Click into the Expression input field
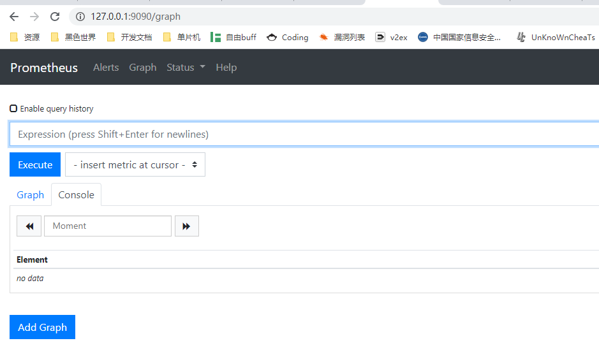Viewport: 599px width, 364px height. point(304,134)
